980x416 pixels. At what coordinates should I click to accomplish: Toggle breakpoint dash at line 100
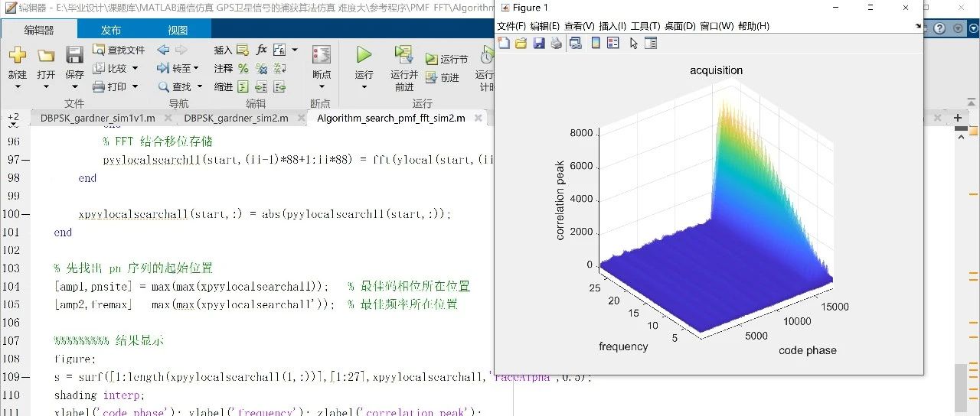26,214
